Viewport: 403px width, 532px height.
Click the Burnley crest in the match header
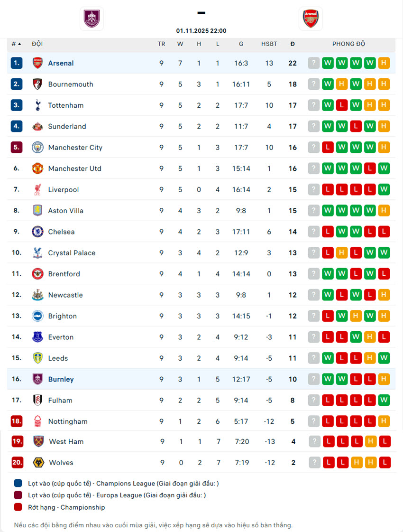coord(92,19)
